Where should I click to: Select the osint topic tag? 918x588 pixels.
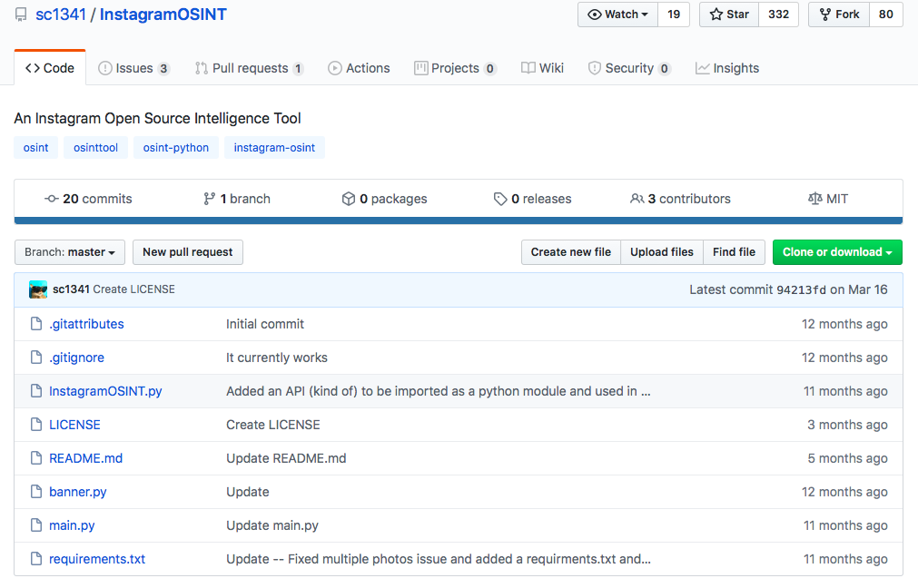point(35,147)
